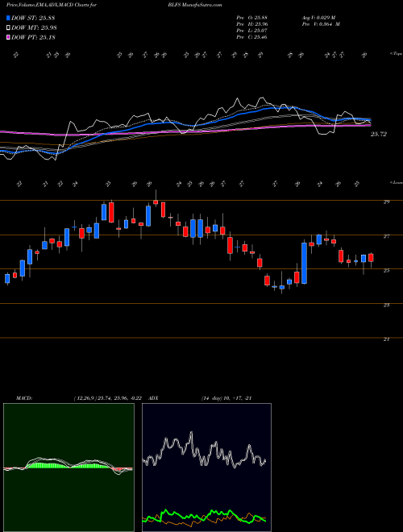This screenshot has width=403, height=532.
Task: Click the tall blue candle after the low
Action: pos(305,263)
